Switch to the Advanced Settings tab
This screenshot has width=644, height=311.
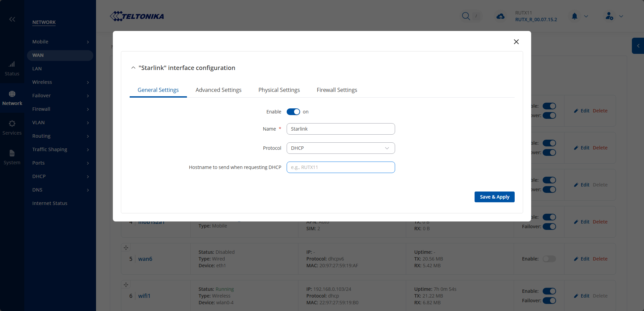[218, 90]
